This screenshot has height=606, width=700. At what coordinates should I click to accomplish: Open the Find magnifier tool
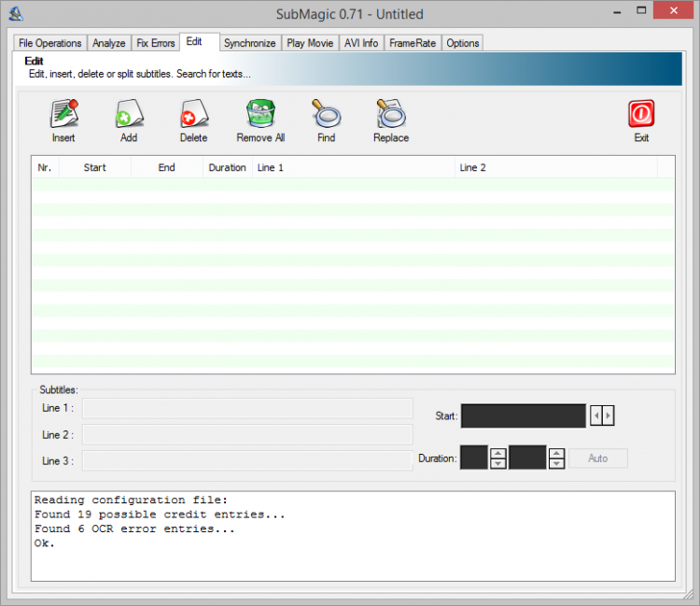[327, 113]
